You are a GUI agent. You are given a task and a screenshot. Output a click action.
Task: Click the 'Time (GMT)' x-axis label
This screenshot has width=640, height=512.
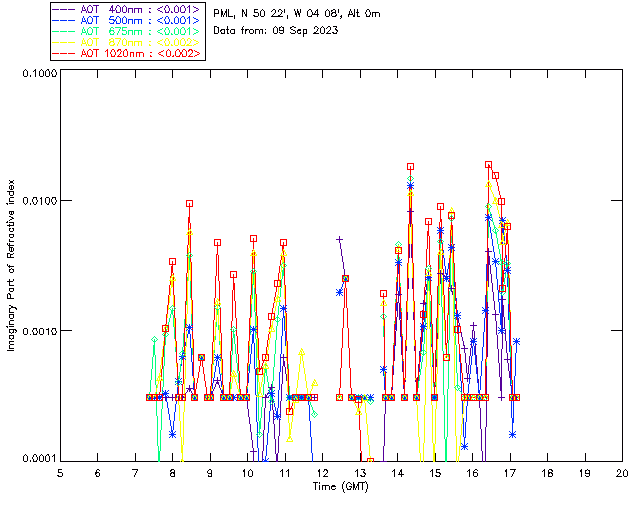tap(341, 487)
